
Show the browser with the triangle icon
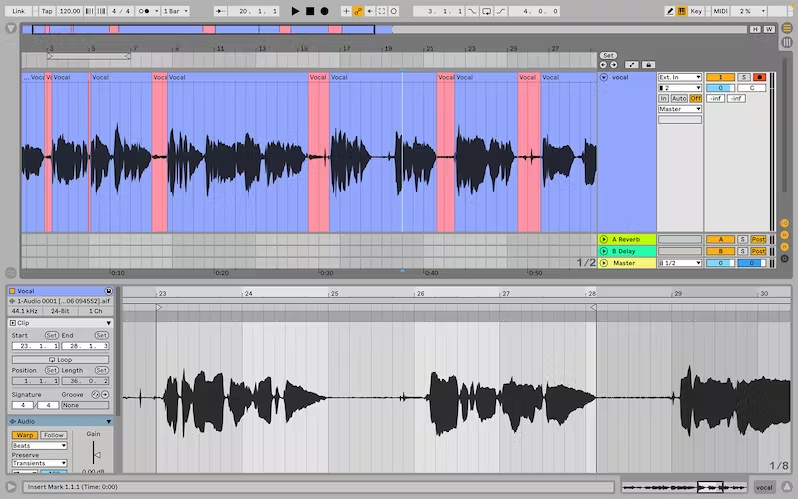tap(11, 29)
